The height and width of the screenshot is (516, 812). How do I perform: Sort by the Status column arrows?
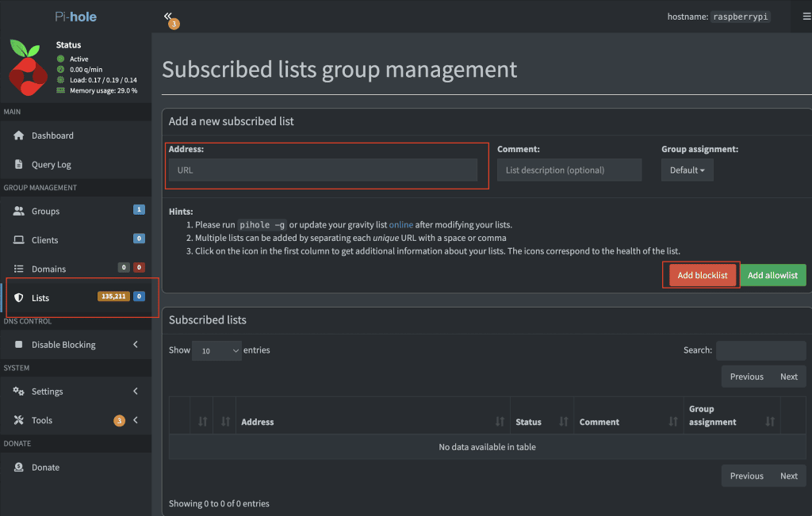pos(564,422)
